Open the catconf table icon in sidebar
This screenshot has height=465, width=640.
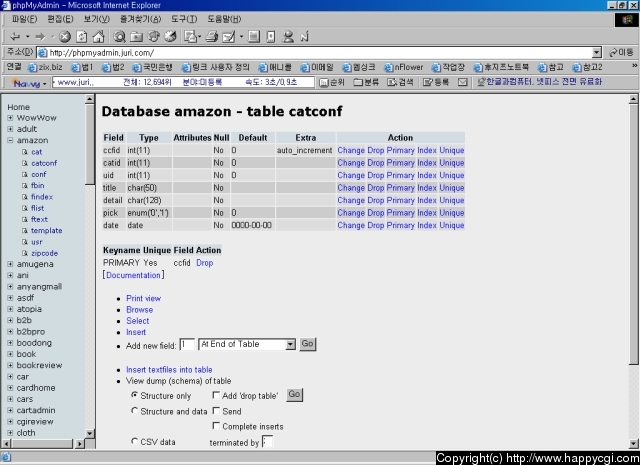[25, 163]
